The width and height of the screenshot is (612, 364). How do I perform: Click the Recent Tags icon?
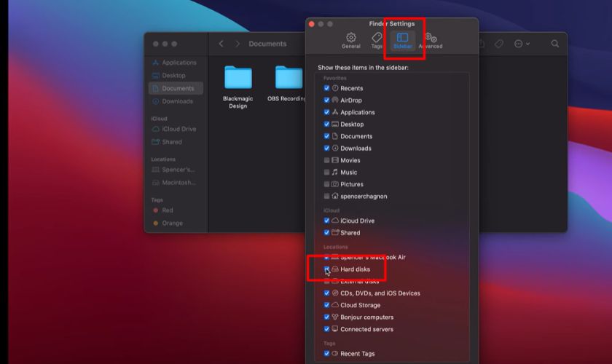tap(335, 354)
